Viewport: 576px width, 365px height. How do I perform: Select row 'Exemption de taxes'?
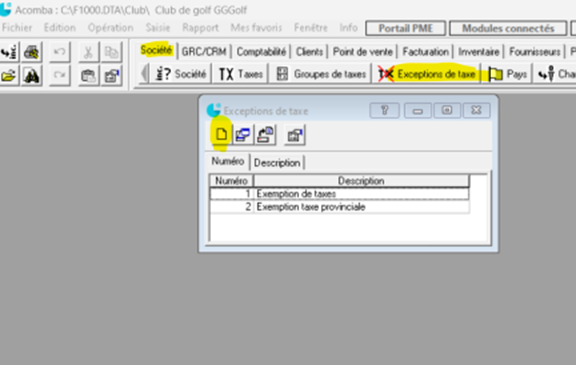tap(339, 194)
